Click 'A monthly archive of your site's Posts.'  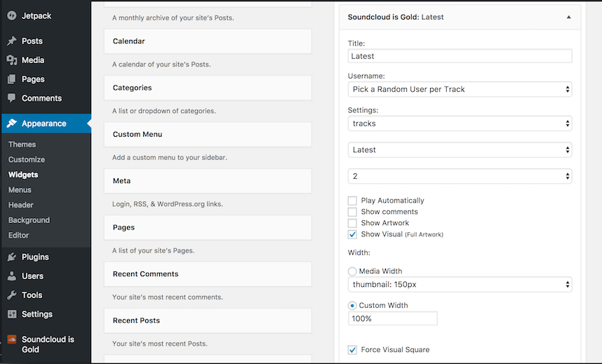(x=173, y=18)
